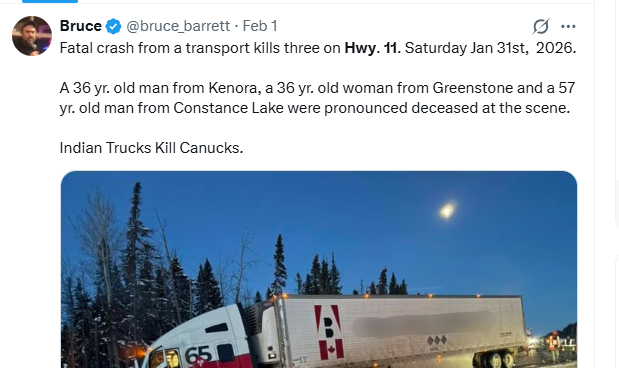Open the Grok explain-post icon

pos(540,26)
